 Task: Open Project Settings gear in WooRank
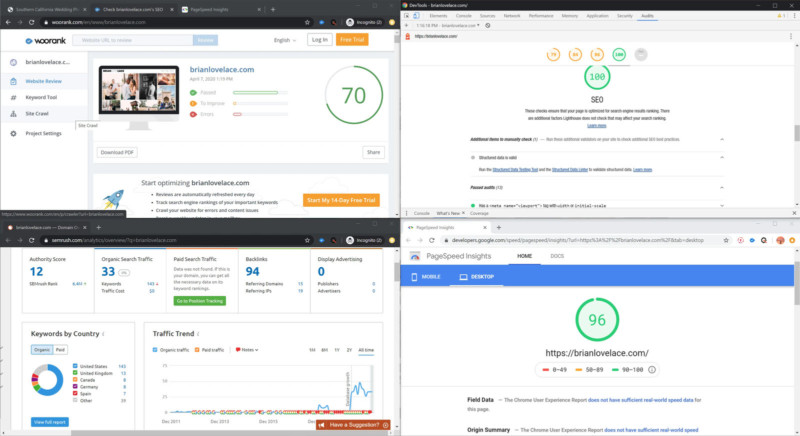[x=13, y=134]
